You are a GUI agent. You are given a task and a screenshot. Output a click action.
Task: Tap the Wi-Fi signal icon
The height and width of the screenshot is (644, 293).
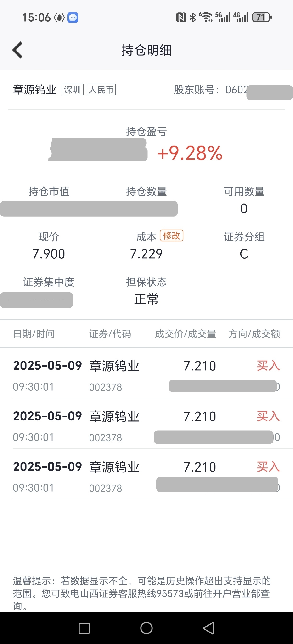coord(206,17)
